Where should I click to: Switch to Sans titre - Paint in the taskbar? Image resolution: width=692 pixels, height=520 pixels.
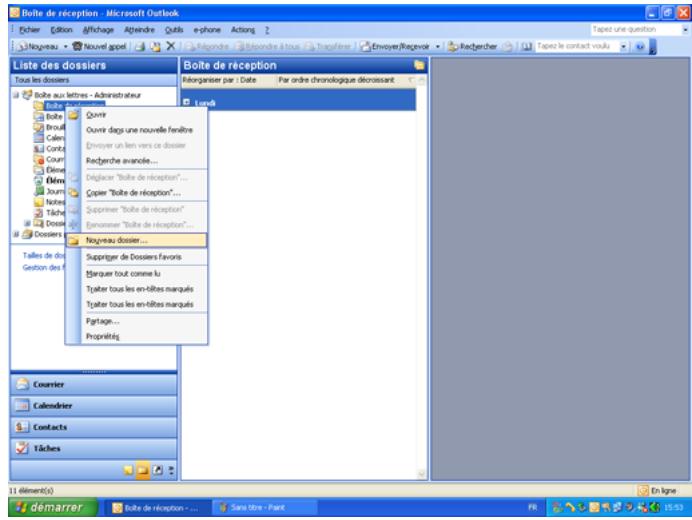click(264, 508)
